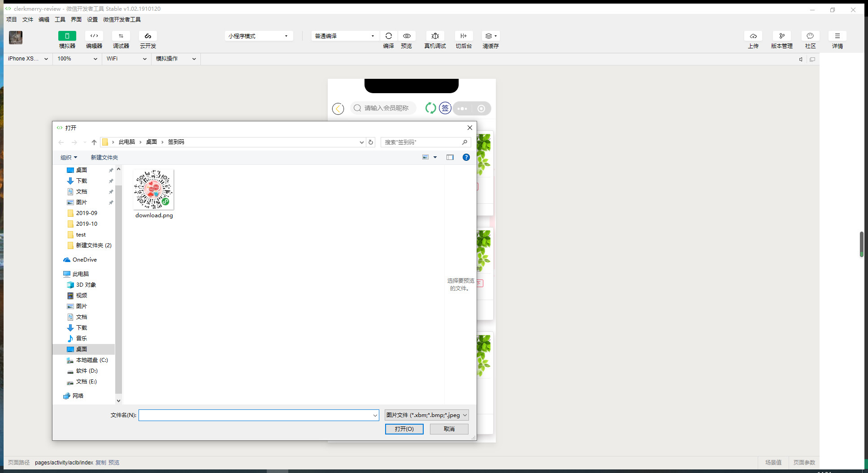The height and width of the screenshot is (473, 868).
Task: Toggle the simulator (模拟器) panel button
Action: [67, 36]
